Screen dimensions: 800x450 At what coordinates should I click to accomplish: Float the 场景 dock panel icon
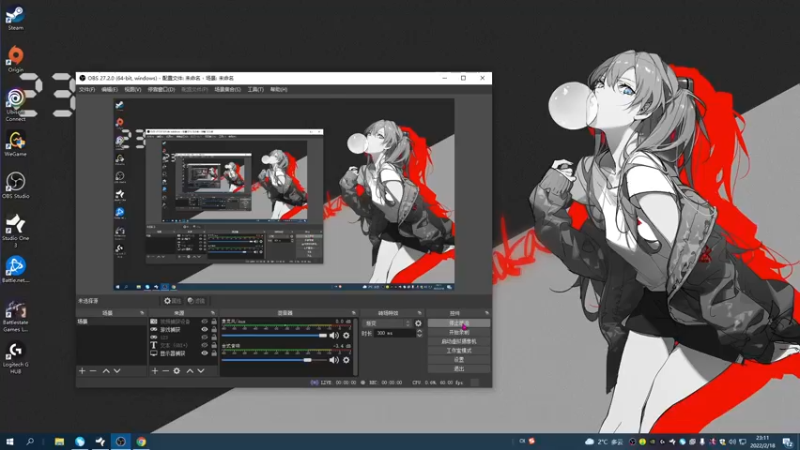tap(142, 313)
